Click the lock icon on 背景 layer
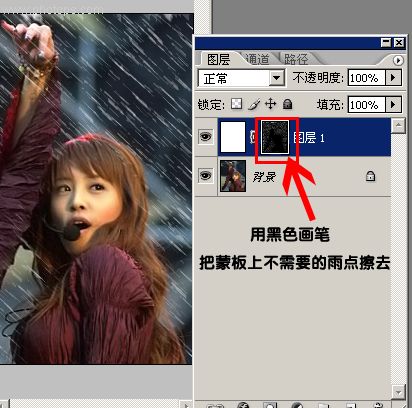412x408 pixels. pos(370,176)
